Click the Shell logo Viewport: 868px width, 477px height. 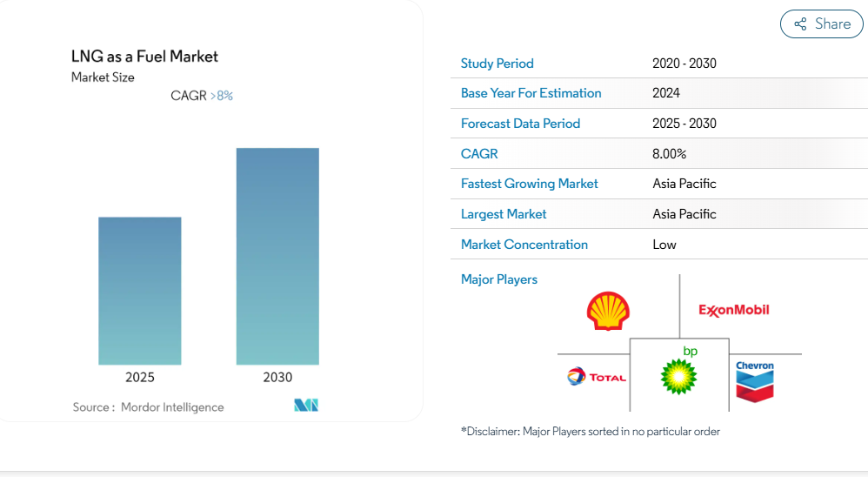coord(608,311)
